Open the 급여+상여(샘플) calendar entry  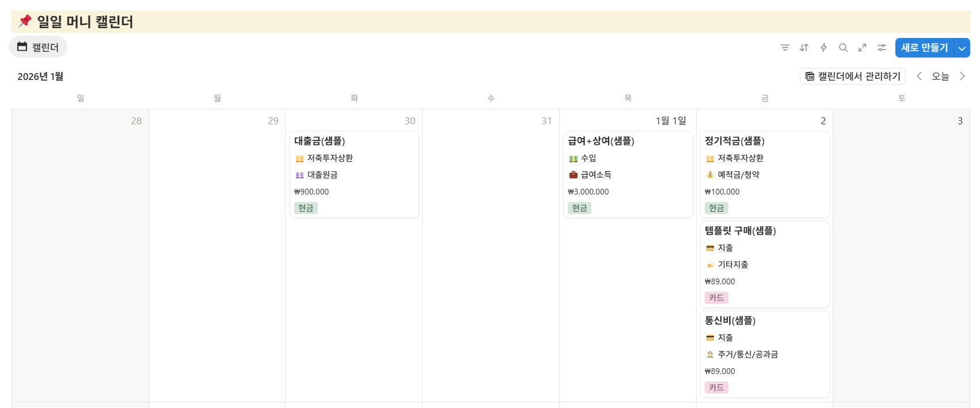pos(601,141)
